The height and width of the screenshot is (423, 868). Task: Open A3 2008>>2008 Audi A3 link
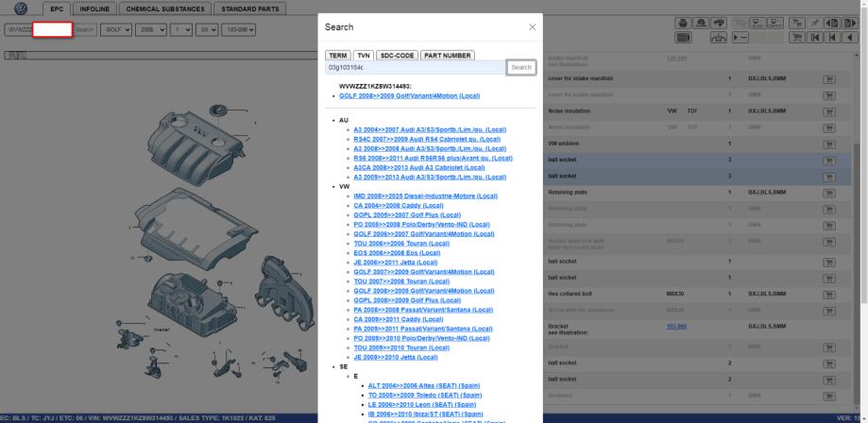[x=430, y=149]
